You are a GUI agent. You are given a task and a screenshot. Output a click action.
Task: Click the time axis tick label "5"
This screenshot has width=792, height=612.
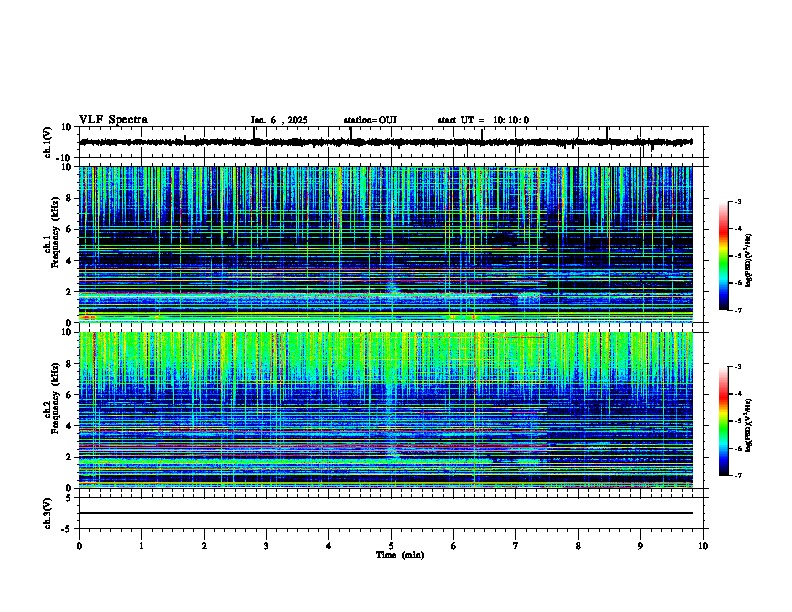391,546
